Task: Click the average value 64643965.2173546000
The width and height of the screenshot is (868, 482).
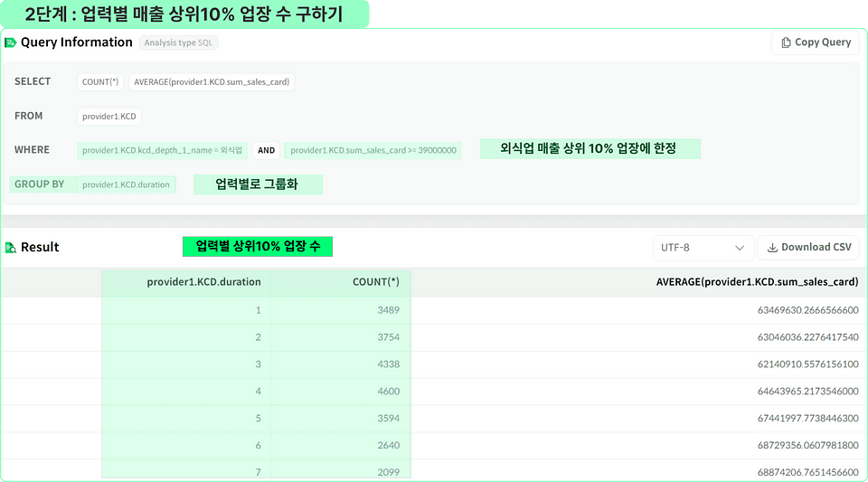Action: point(808,392)
